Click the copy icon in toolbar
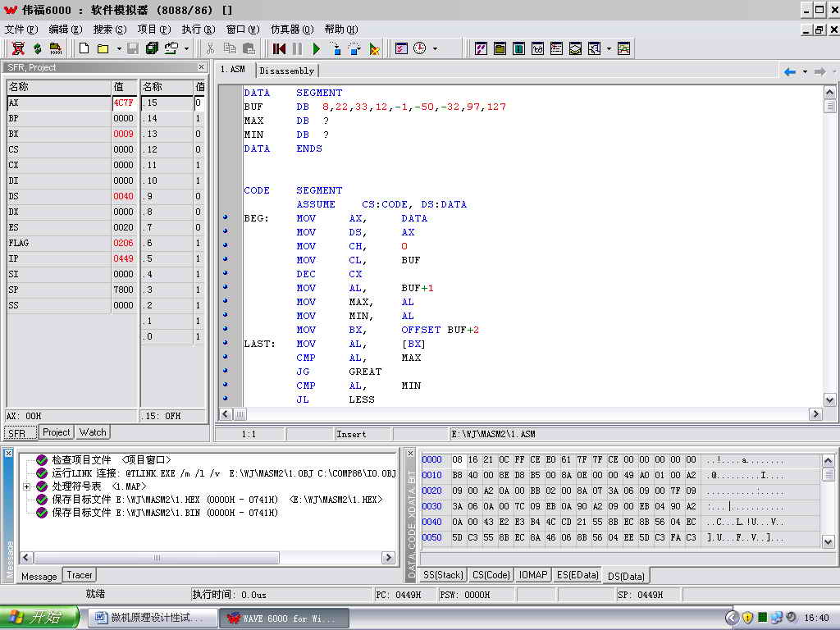Image resolution: width=840 pixels, height=630 pixels. coord(230,48)
